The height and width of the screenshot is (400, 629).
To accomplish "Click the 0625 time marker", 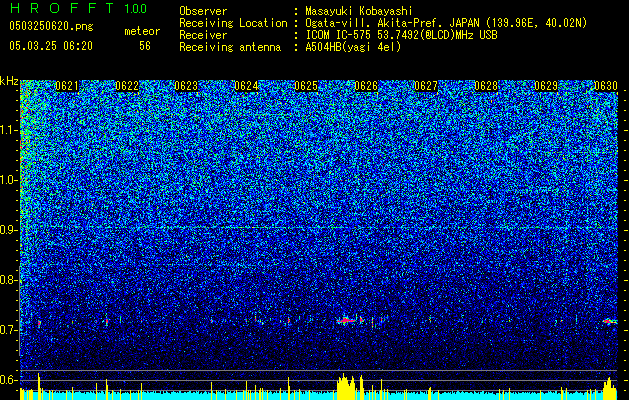I will 306,86.
